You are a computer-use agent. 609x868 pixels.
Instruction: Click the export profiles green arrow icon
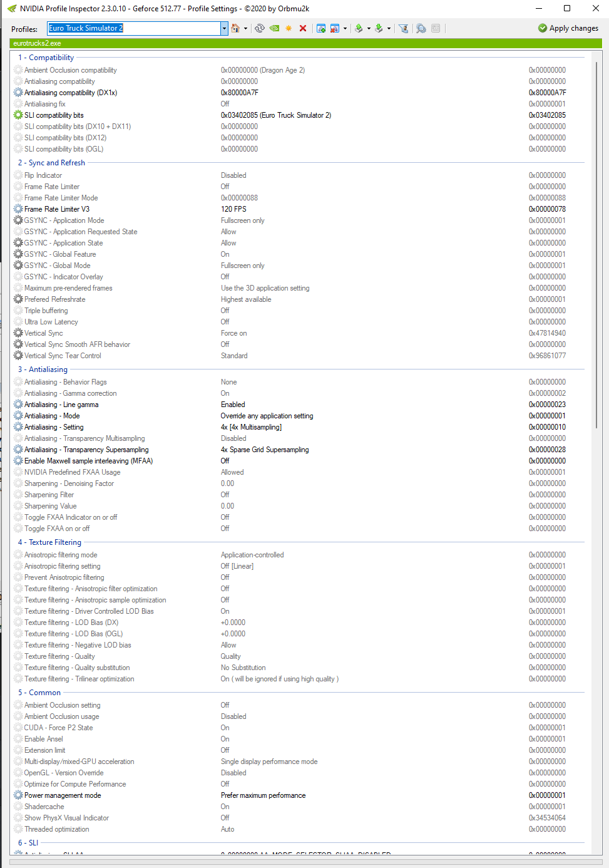[359, 28]
